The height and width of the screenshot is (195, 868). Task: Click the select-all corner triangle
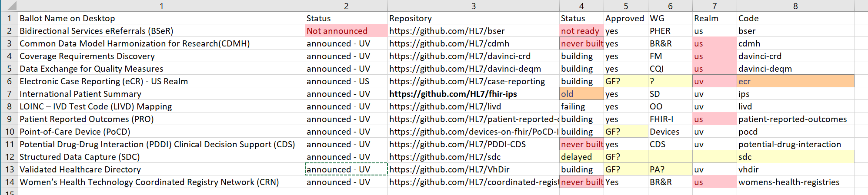tap(9, 6)
